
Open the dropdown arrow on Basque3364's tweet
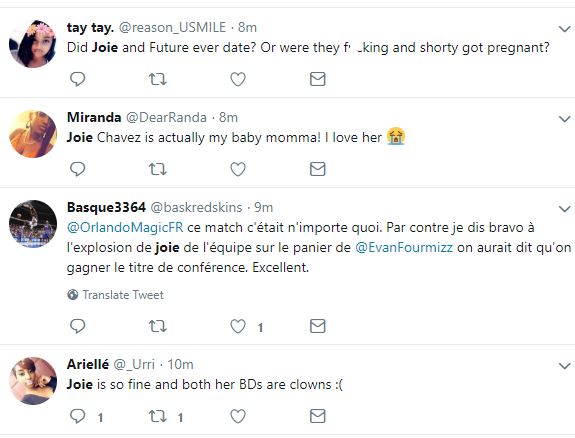(x=564, y=209)
